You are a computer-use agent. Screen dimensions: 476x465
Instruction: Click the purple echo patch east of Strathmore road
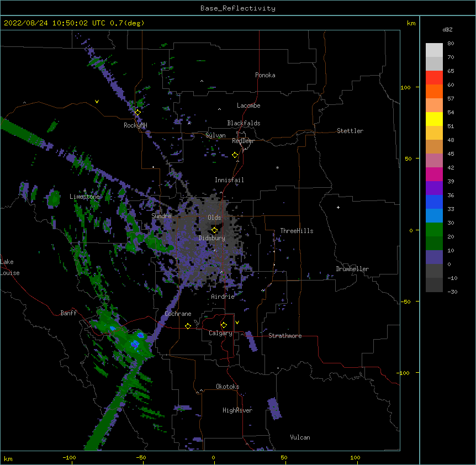click(x=251, y=341)
